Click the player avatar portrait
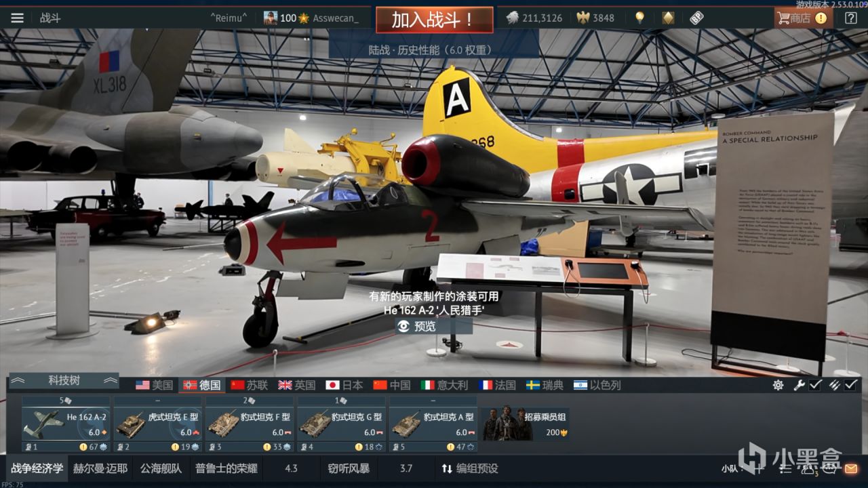Screen dimensions: 868x488 (271, 18)
